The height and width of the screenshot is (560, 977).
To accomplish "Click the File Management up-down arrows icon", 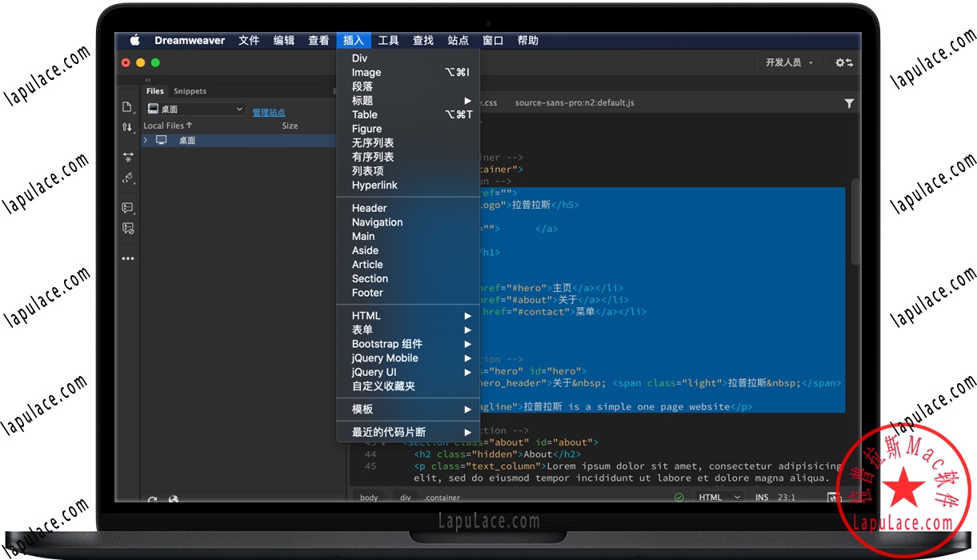I will coord(126,128).
